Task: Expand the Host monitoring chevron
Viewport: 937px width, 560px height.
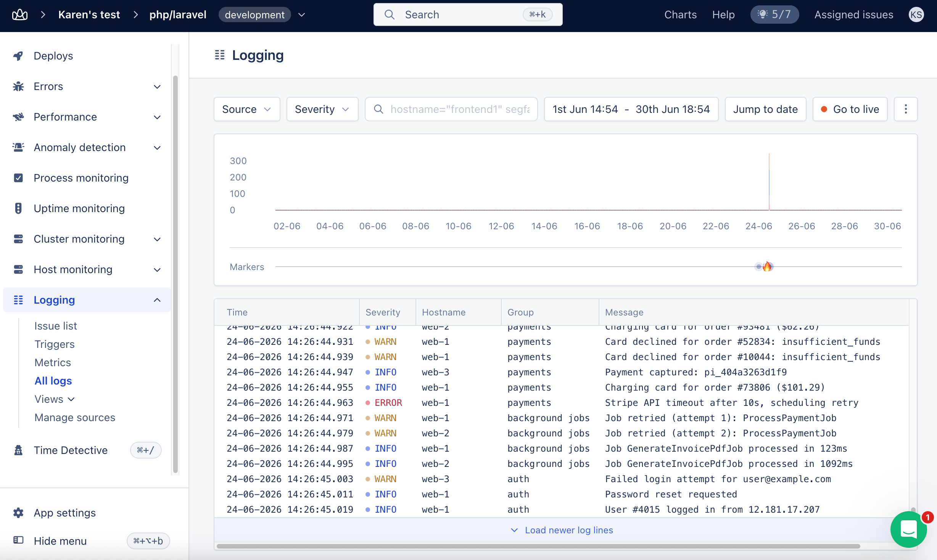Action: click(x=157, y=270)
